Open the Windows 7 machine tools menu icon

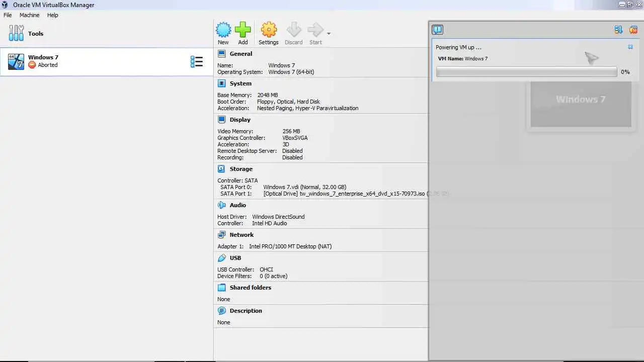pos(197,62)
